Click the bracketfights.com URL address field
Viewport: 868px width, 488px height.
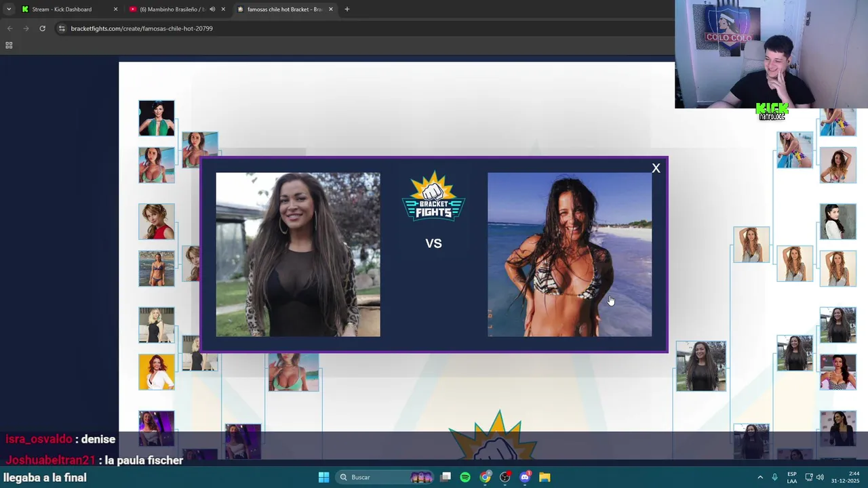point(142,28)
